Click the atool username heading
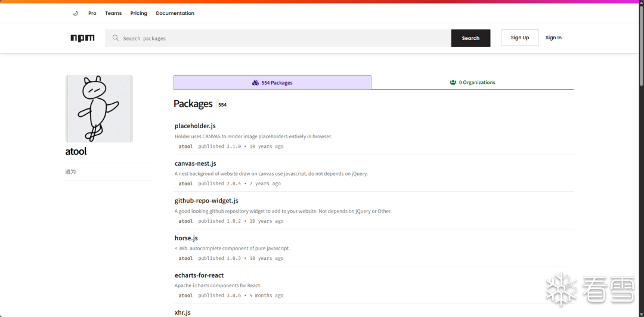 tap(76, 151)
